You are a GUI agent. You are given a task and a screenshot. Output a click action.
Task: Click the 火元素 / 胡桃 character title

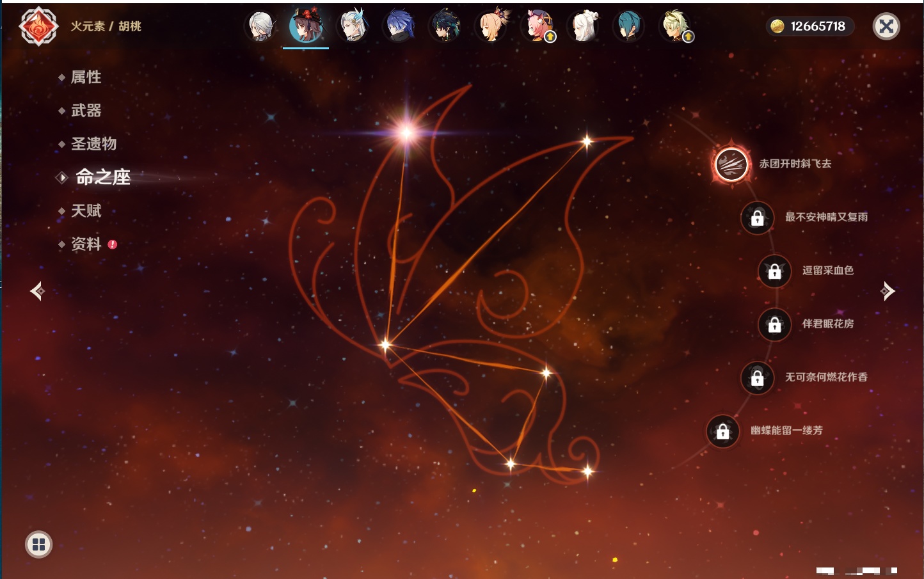point(106,26)
